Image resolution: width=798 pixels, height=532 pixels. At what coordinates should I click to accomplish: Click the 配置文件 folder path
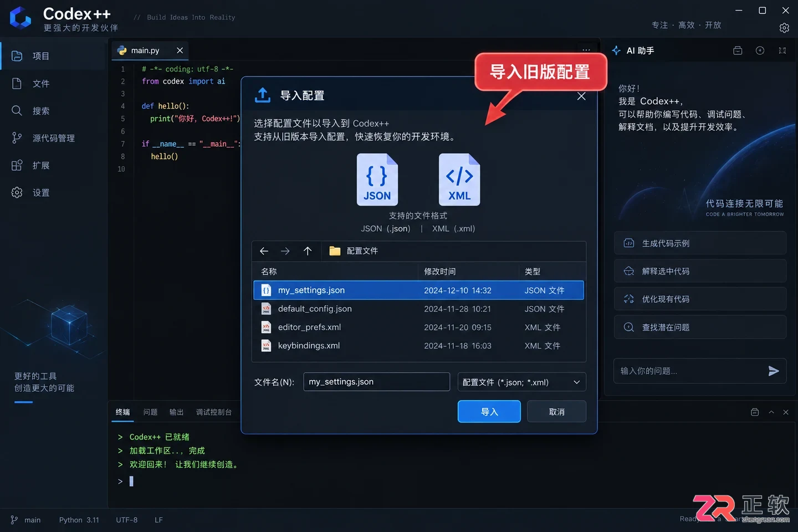point(354,251)
